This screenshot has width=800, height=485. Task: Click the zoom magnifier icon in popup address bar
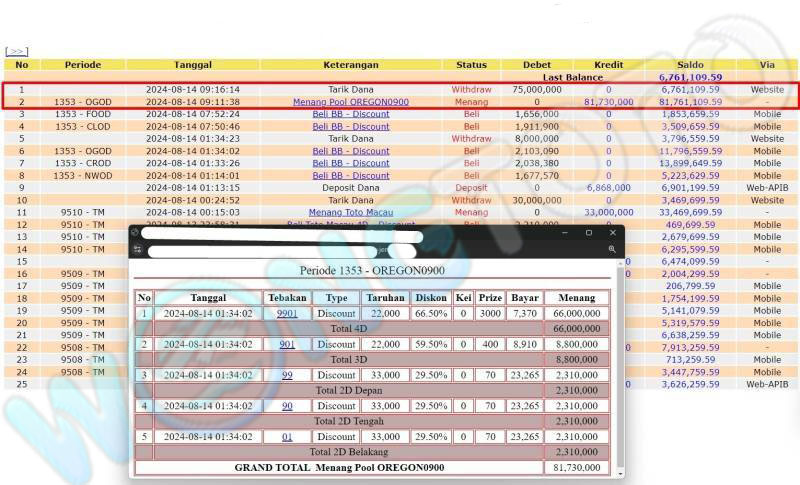612,250
